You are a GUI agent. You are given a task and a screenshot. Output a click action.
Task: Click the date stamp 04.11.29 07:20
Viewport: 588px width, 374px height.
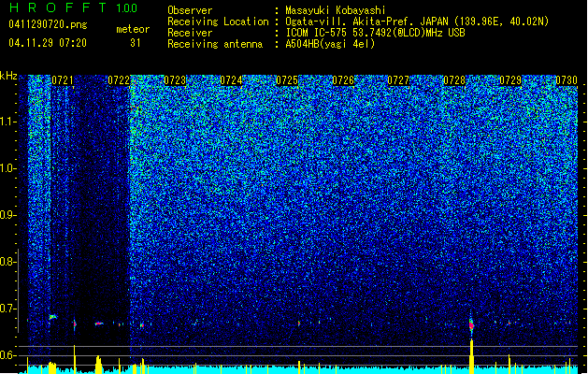[48, 43]
